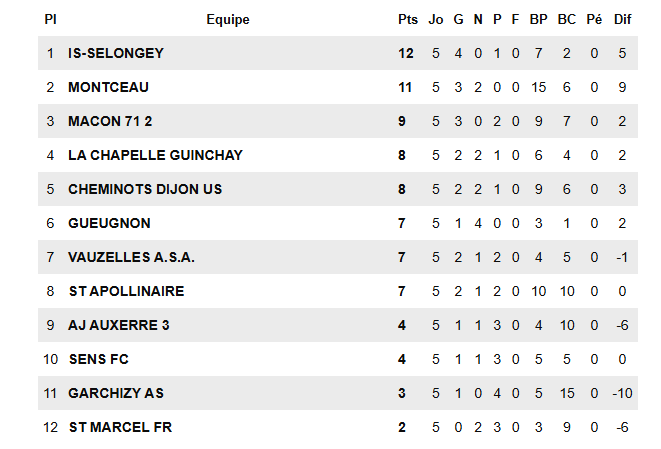This screenshot has height=449, width=661.
Task: Click the Jo column header
Action: (x=435, y=19)
